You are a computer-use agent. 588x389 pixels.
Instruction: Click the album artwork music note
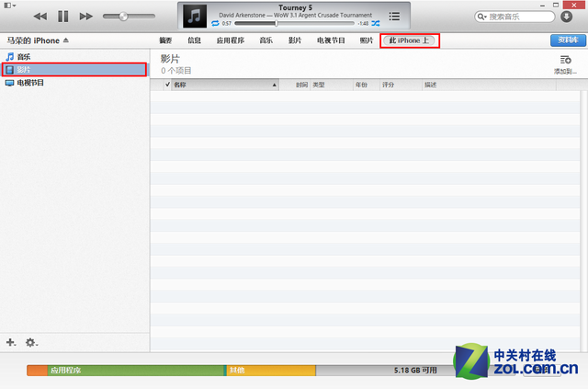tap(195, 17)
